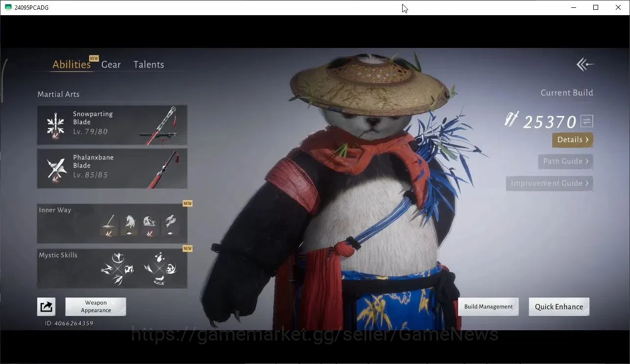Toggle the build swap icon beside 25370
Viewport: 630px width, 364px height.
pos(587,121)
